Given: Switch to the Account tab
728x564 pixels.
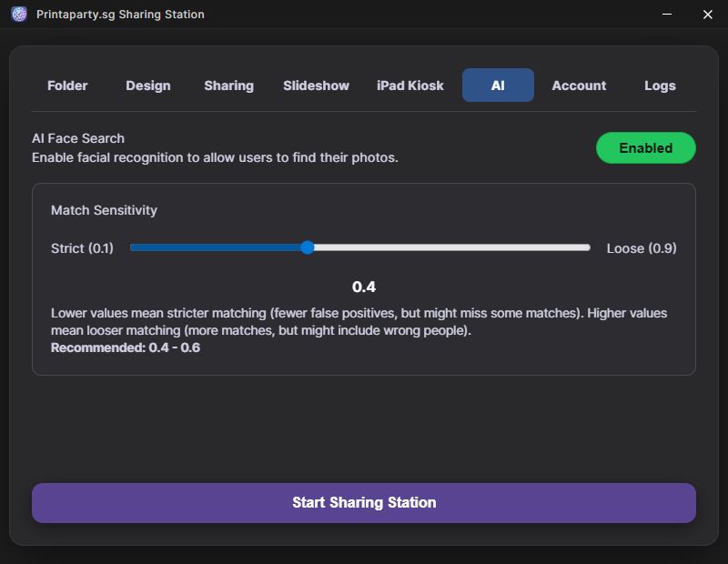Looking at the screenshot, I should [x=579, y=86].
